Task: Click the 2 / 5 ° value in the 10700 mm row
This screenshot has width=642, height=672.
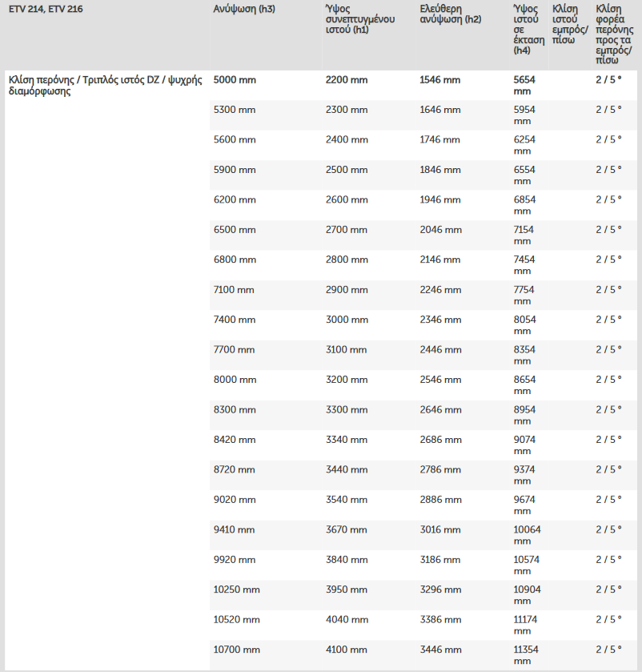Action: 608,650
